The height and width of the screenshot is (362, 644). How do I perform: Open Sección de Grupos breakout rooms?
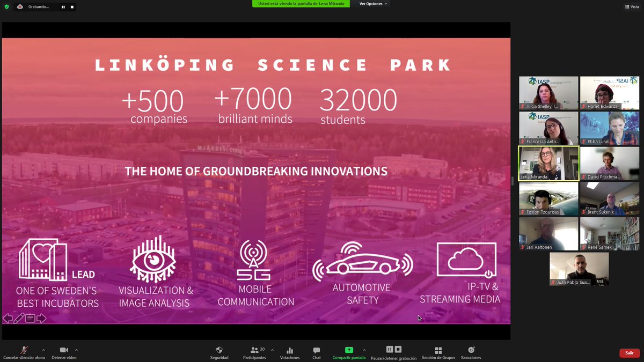pyautogui.click(x=438, y=352)
